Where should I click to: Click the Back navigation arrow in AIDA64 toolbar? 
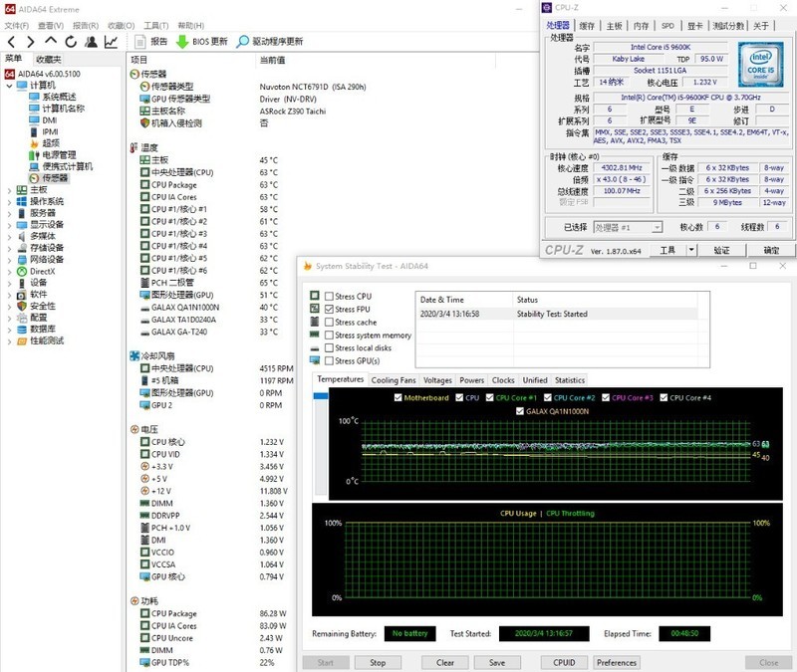[11, 42]
